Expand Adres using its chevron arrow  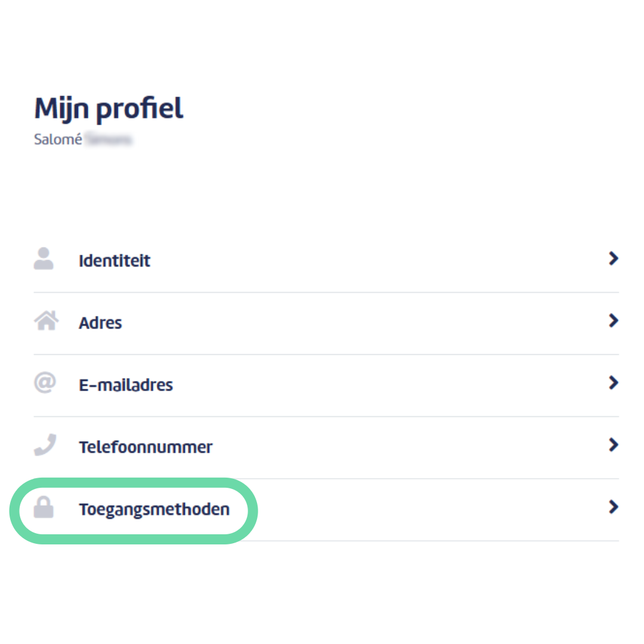[x=613, y=320]
